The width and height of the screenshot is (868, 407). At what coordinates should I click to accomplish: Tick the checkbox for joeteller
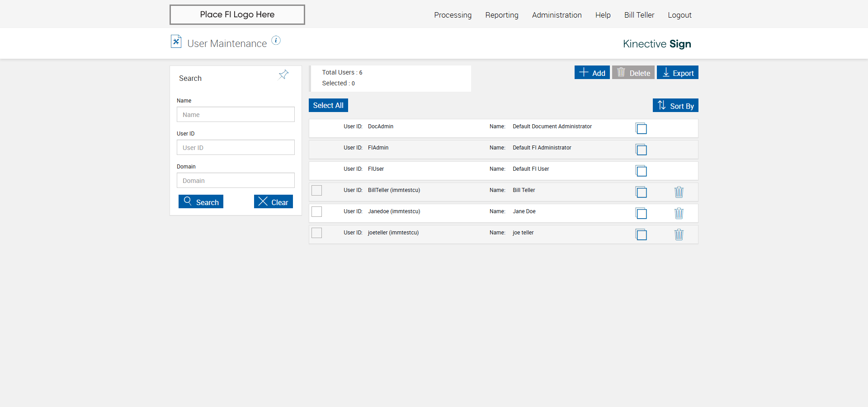tap(317, 233)
